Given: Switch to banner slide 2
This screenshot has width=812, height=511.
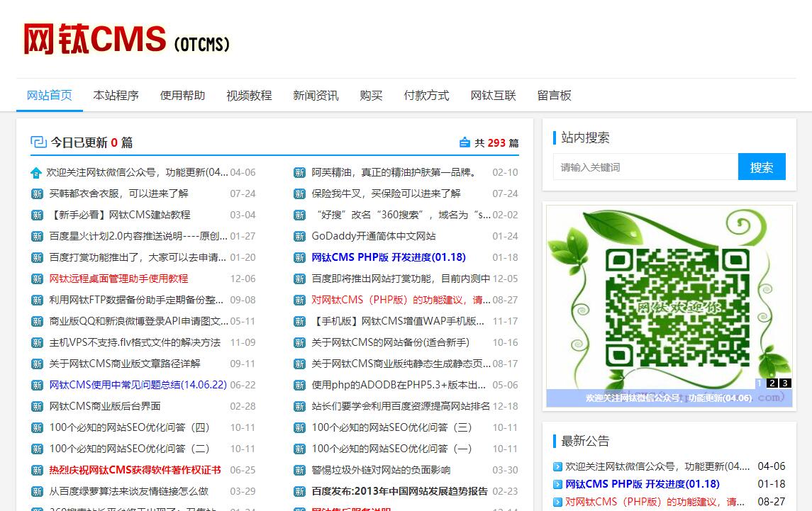Looking at the screenshot, I should click(772, 383).
